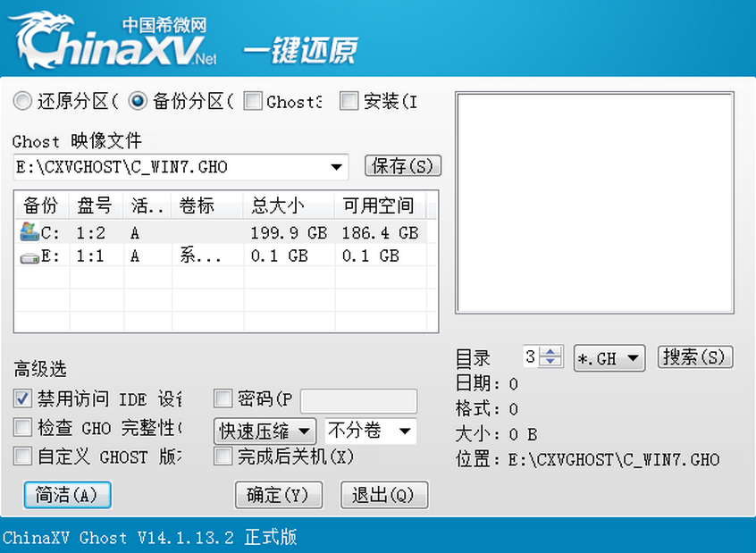Toggle the Ghost32 checkbox
The height and width of the screenshot is (553, 756).
[253, 101]
